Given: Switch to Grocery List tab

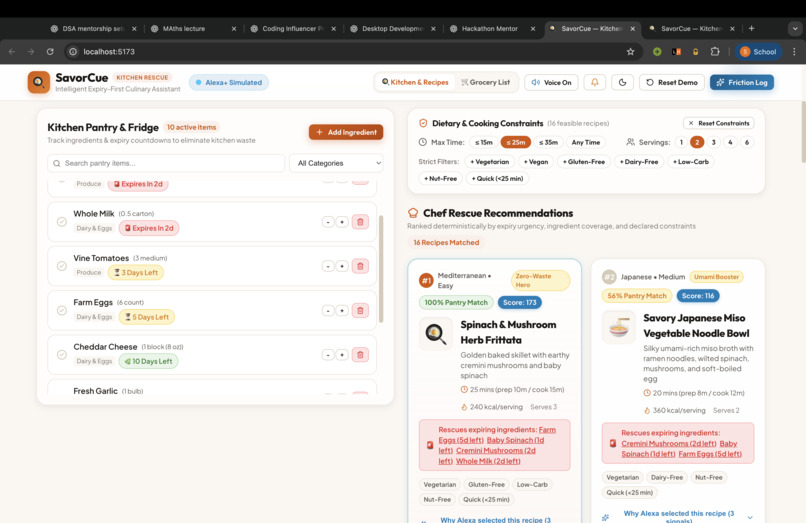Looking at the screenshot, I should pyautogui.click(x=485, y=82).
